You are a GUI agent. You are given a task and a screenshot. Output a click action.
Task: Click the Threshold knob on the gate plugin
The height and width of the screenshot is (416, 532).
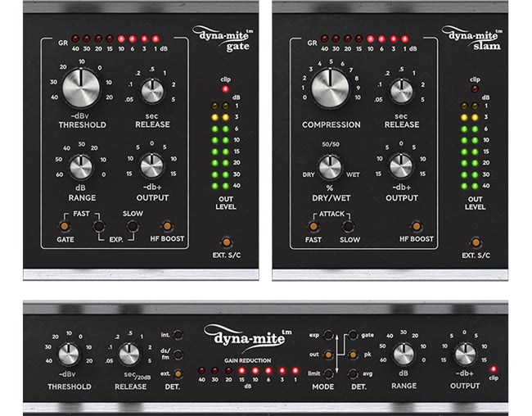coord(81,88)
